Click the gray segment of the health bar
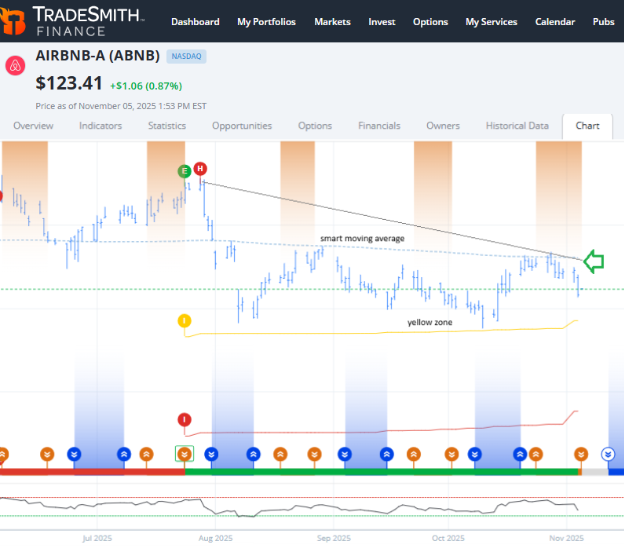 pos(595,472)
